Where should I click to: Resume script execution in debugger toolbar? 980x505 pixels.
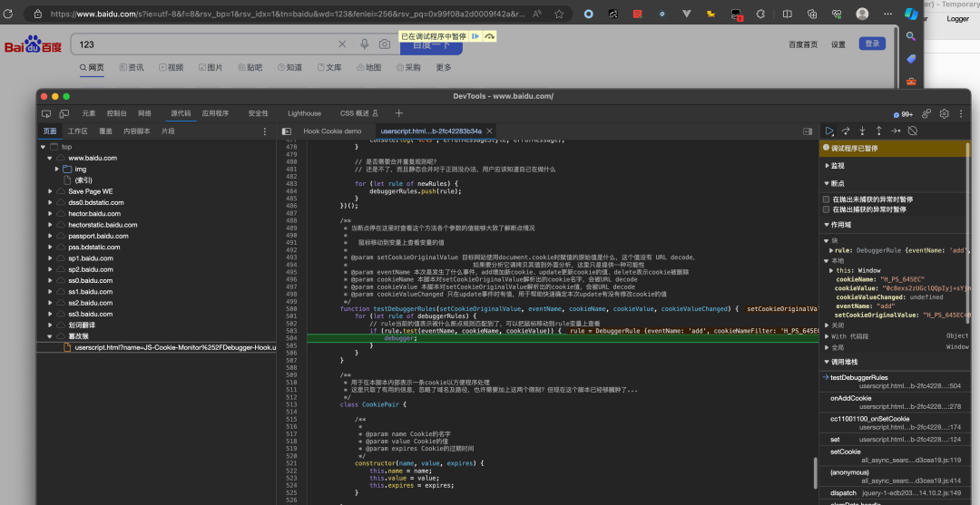(x=829, y=131)
